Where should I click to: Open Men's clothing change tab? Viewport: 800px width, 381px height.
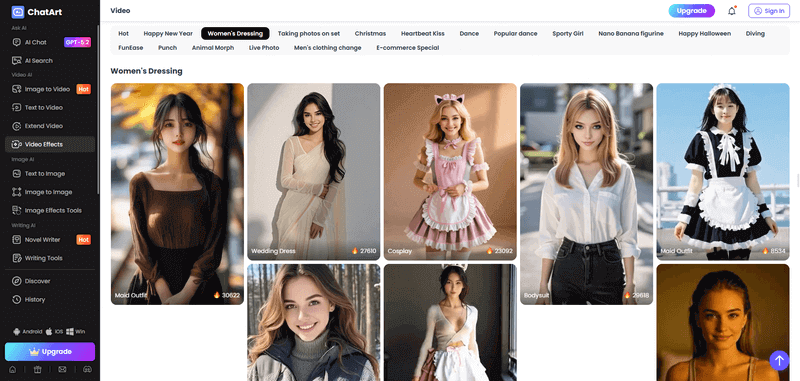pyautogui.click(x=328, y=48)
